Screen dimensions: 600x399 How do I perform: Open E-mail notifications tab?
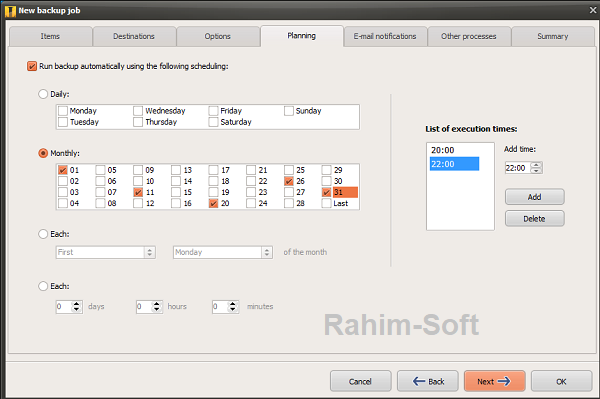tap(385, 36)
